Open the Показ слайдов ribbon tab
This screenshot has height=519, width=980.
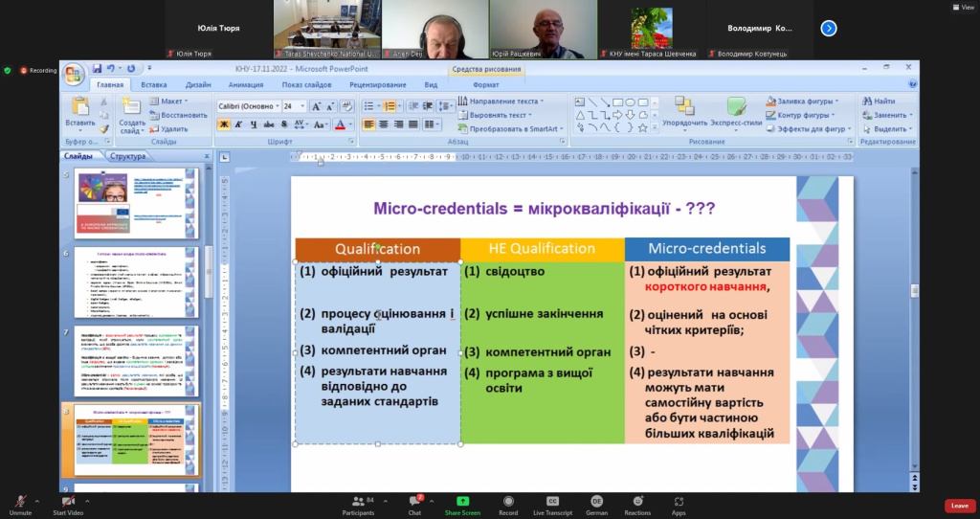(x=306, y=84)
